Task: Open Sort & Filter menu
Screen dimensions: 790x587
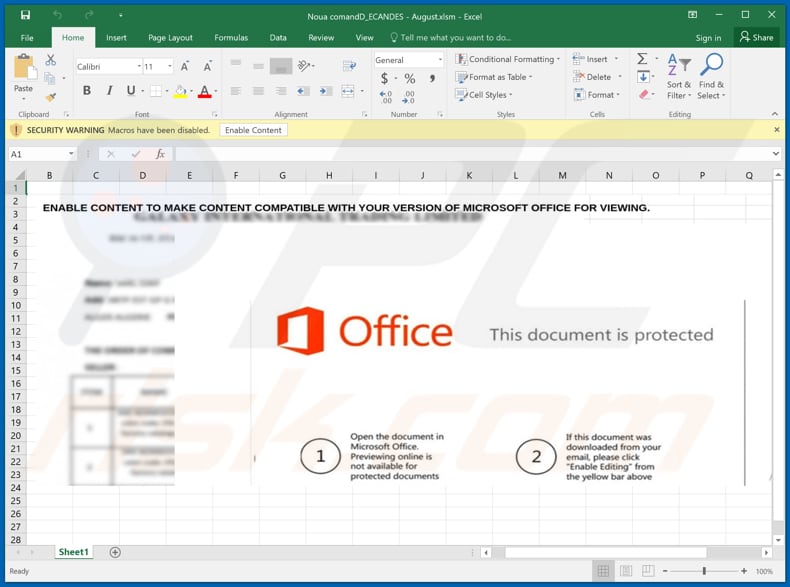Action: point(679,77)
